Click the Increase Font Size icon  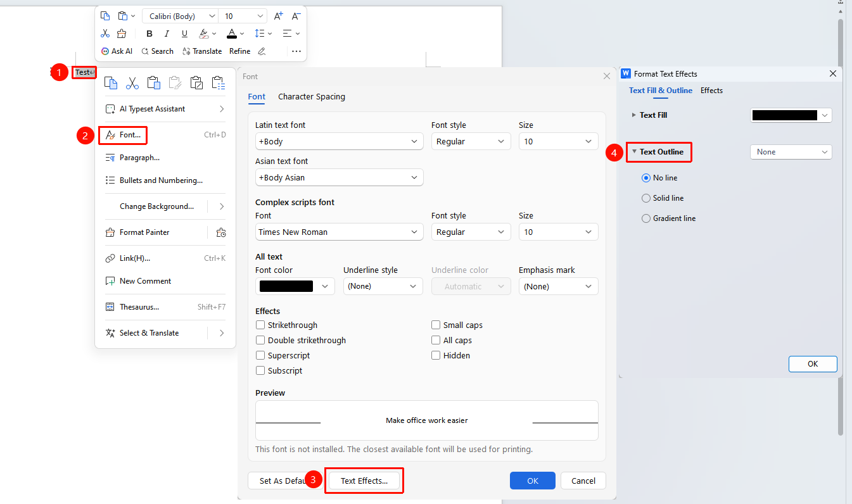pos(279,16)
